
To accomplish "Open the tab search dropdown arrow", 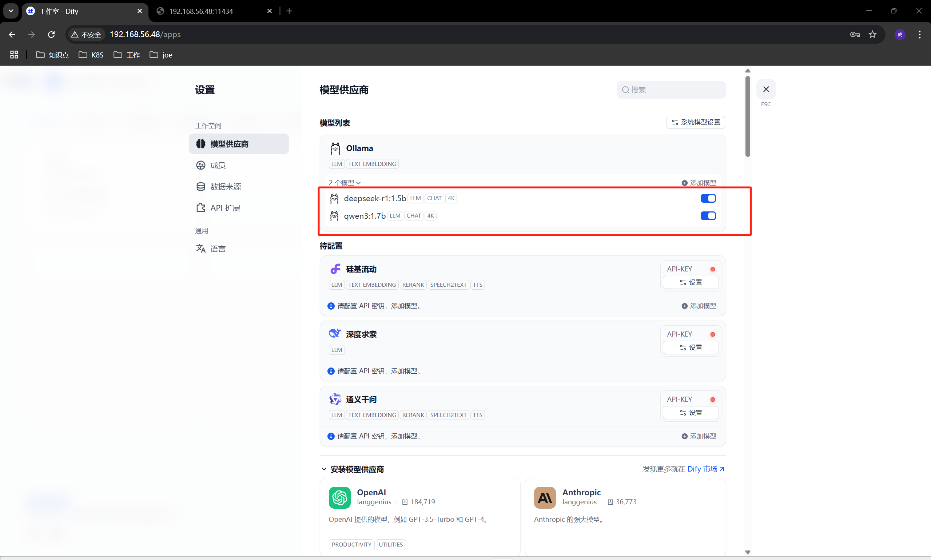I will coord(11,11).
